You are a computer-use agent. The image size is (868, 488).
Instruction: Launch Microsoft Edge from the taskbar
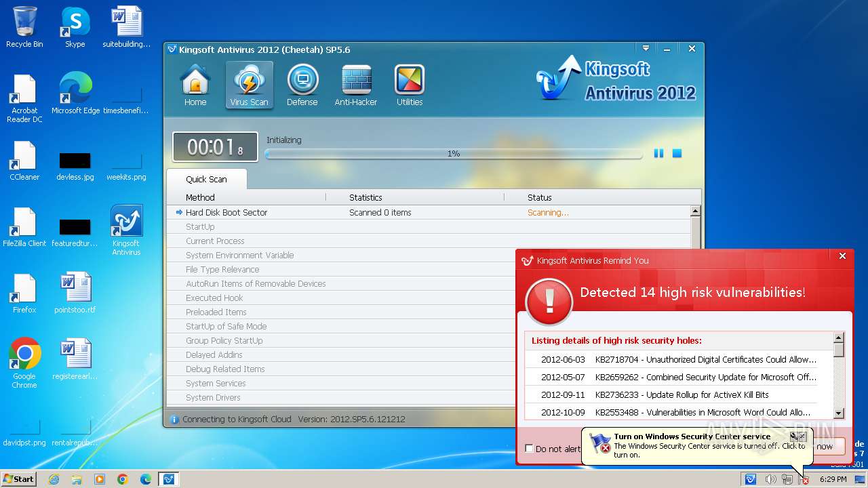click(x=146, y=479)
